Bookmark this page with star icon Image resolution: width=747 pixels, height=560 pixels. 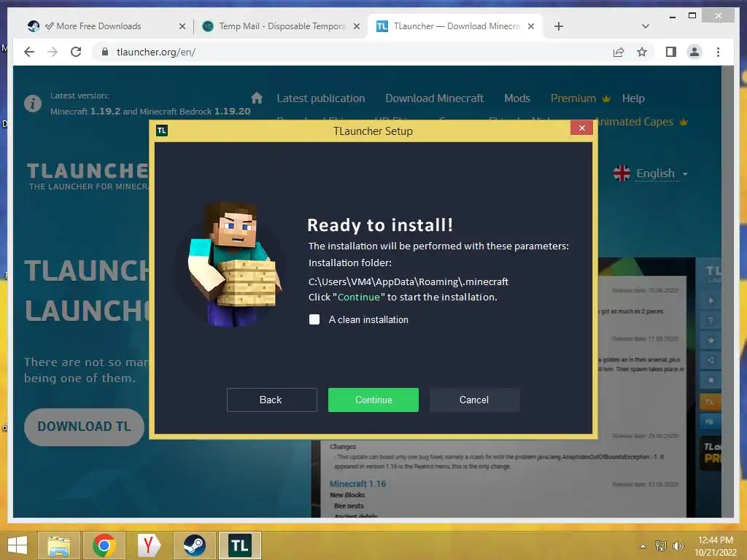point(642,52)
